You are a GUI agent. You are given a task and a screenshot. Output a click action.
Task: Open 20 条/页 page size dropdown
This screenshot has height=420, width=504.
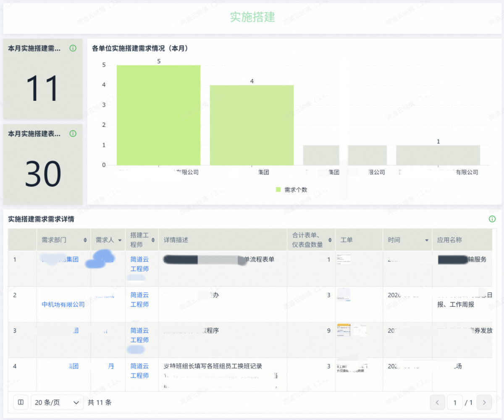57,402
